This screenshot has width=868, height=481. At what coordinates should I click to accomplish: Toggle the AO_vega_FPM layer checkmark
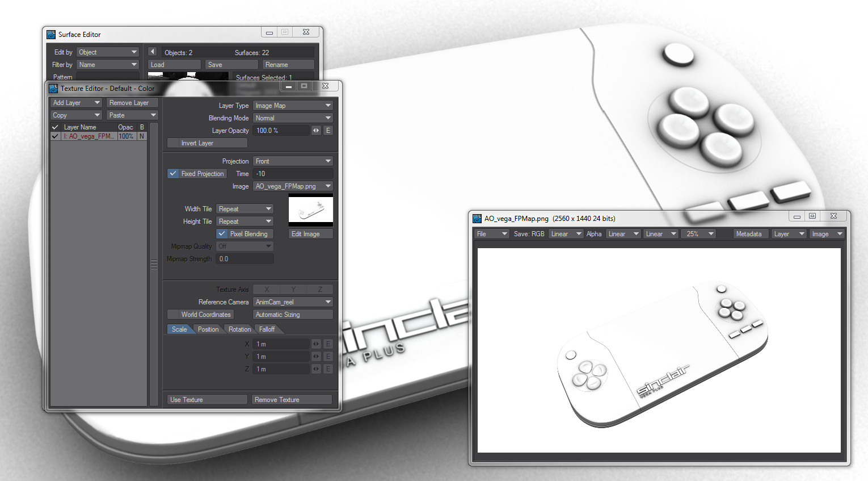tap(55, 136)
